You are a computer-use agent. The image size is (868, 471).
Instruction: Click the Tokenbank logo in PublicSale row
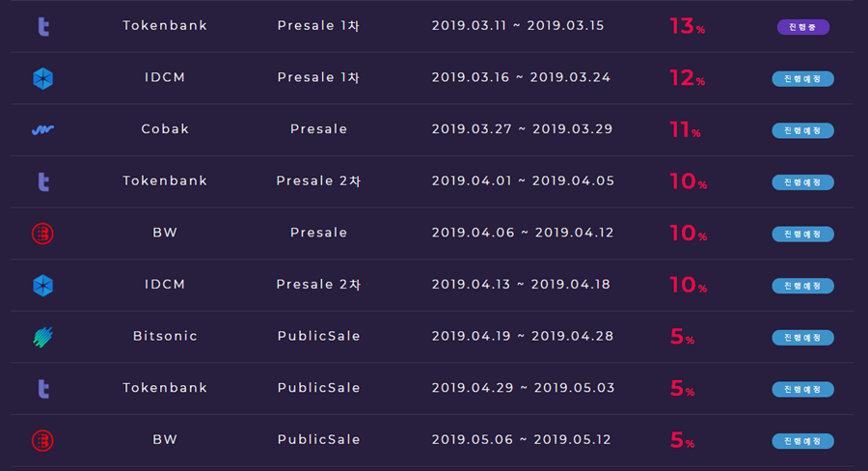43,388
